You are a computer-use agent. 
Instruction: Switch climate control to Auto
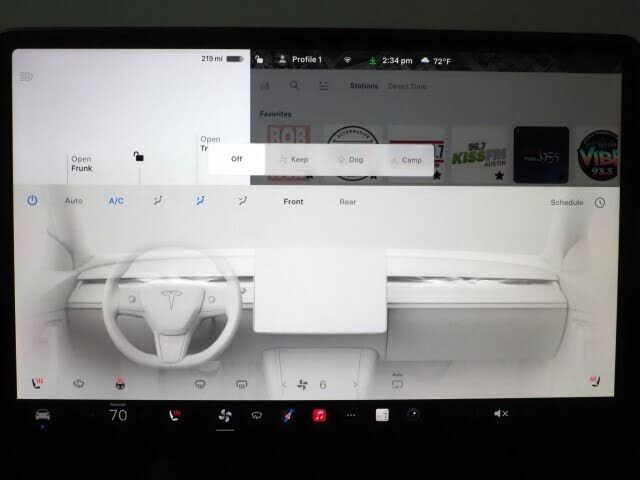(x=74, y=201)
